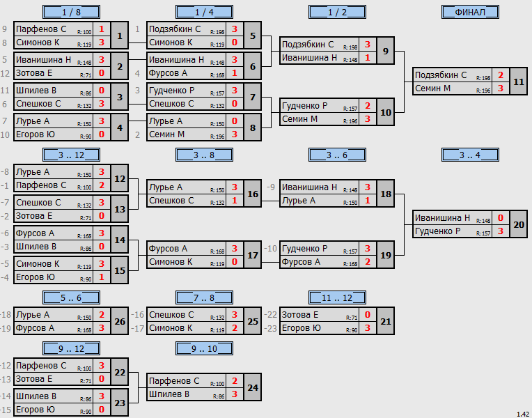This screenshot has height=418, width=532.
Task: Click the '9 .. 12' bracket header
Action: coord(71,349)
